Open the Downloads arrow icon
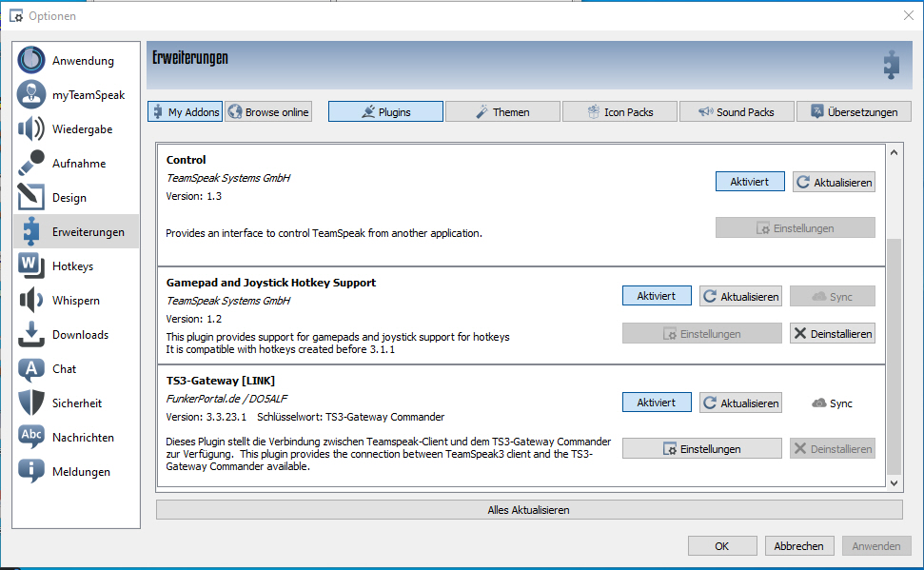Screen dimensions: 924x570 coord(31,334)
